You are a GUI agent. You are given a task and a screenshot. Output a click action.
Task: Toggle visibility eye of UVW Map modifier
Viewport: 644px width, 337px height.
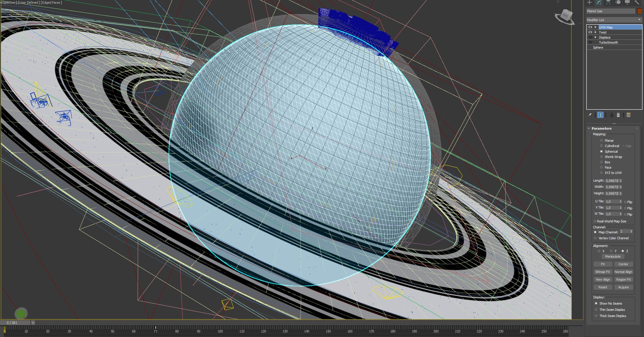[590, 27]
